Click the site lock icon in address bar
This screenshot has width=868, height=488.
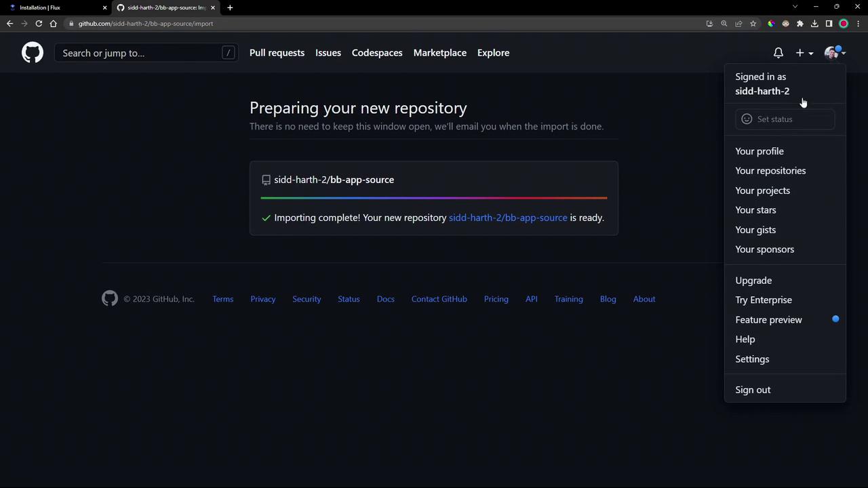[x=71, y=24]
